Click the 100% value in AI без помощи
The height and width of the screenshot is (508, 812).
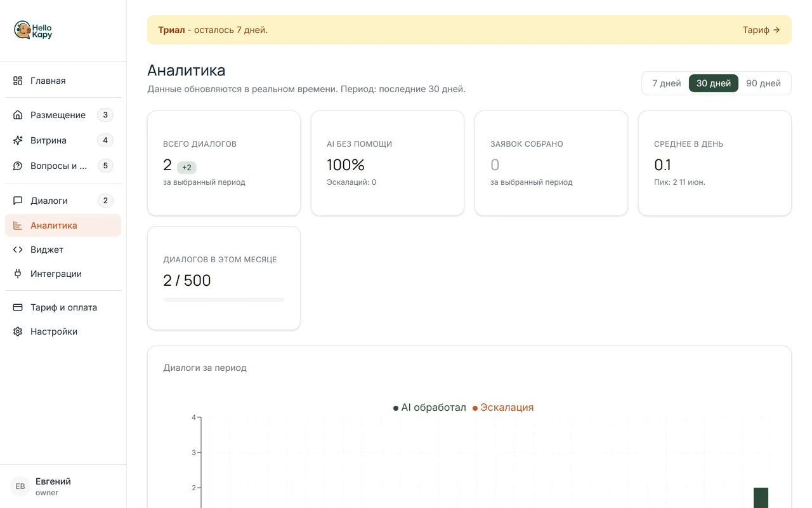[x=346, y=165]
